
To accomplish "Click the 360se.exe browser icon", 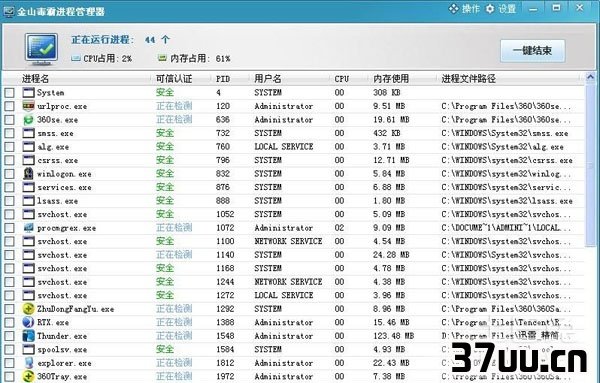I will (x=28, y=120).
